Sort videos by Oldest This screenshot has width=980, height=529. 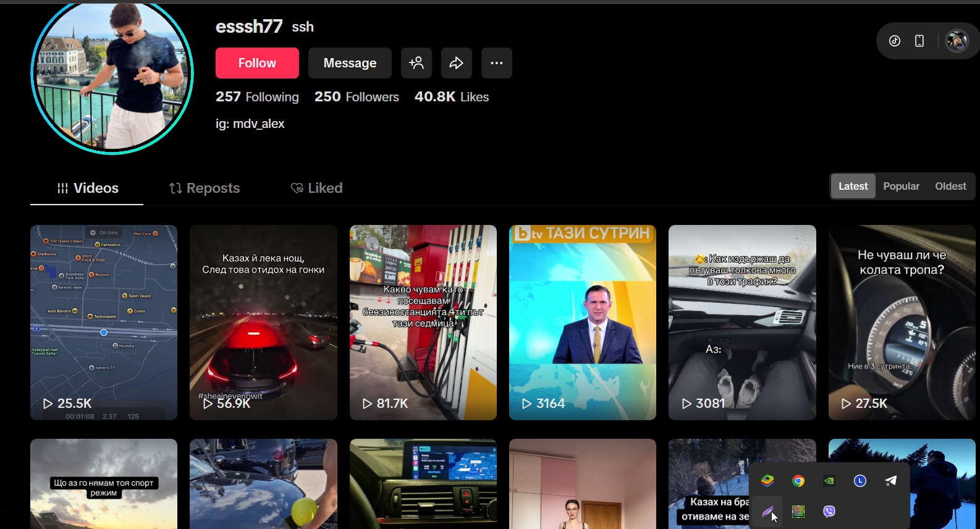[950, 186]
